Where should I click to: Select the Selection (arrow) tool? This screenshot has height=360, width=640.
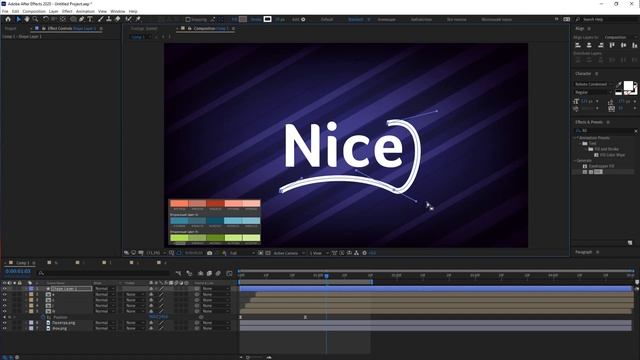pos(18,19)
